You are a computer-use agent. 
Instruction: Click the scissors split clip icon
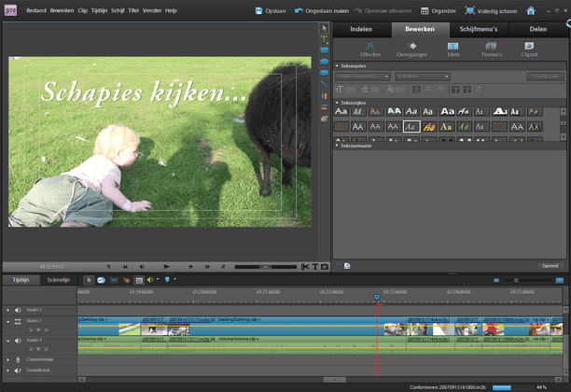[x=304, y=266]
